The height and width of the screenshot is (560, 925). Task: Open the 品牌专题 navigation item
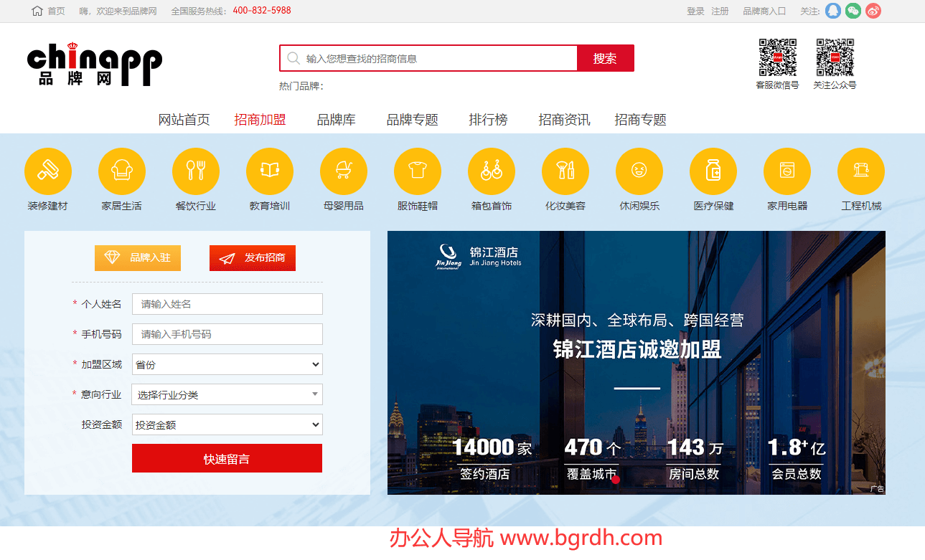(413, 120)
